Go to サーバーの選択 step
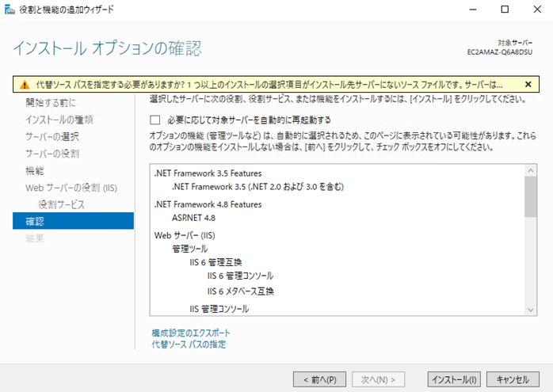Screen dimensions: 553x392 tap(52, 137)
